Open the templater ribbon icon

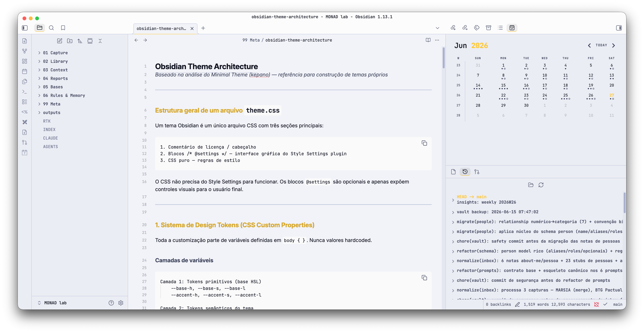(x=25, y=112)
